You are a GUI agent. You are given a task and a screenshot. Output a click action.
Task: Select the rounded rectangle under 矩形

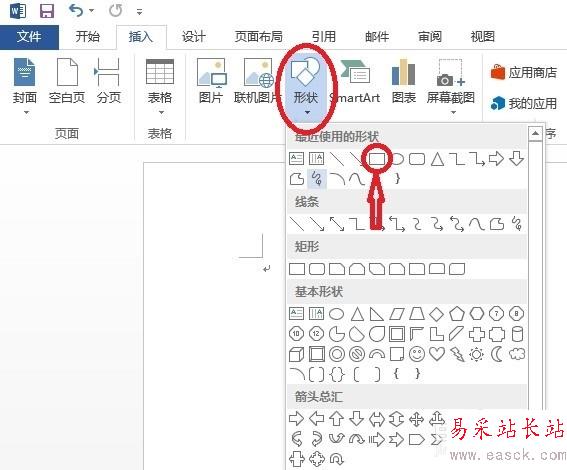[317, 269]
